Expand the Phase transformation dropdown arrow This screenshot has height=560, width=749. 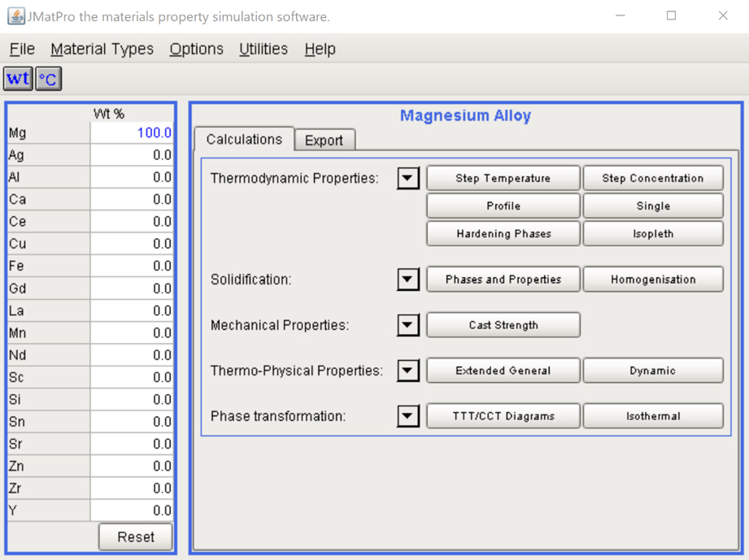coord(408,416)
